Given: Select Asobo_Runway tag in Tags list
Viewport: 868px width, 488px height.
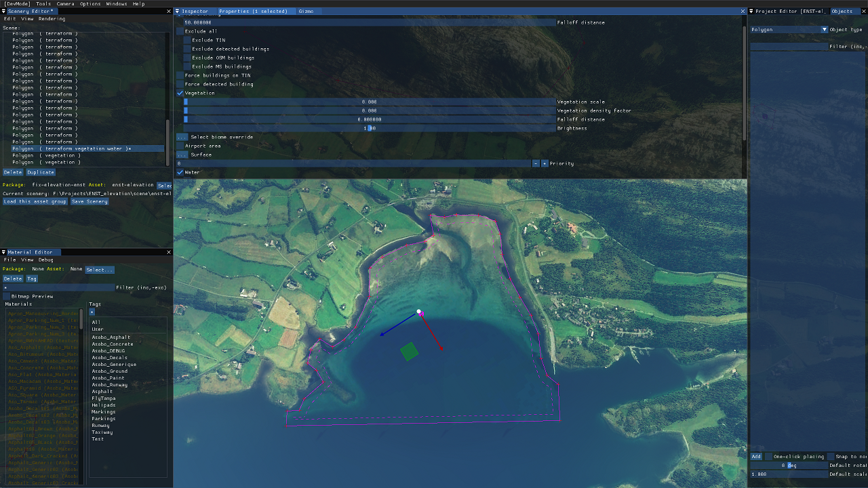Looking at the screenshot, I should (110, 385).
